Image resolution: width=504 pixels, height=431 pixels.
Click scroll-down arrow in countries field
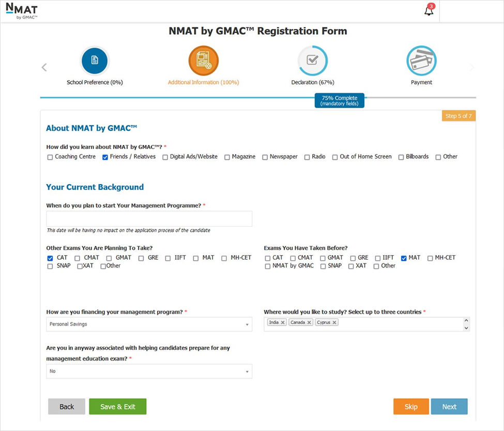[x=466, y=328]
